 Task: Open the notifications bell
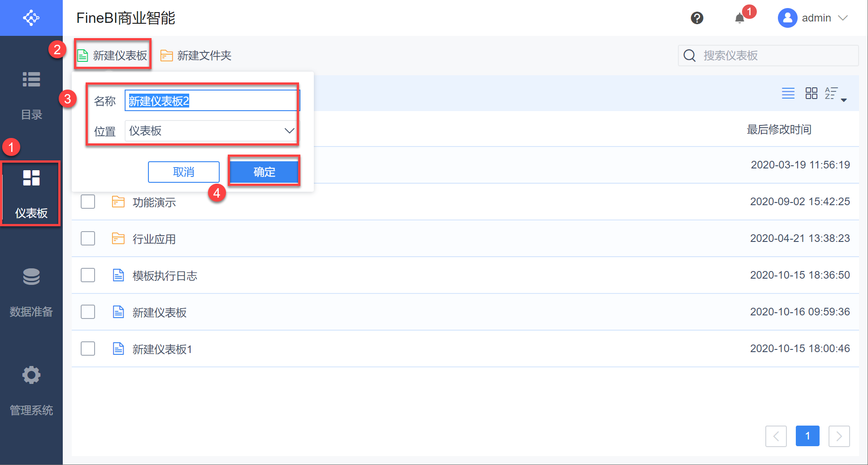[740, 18]
